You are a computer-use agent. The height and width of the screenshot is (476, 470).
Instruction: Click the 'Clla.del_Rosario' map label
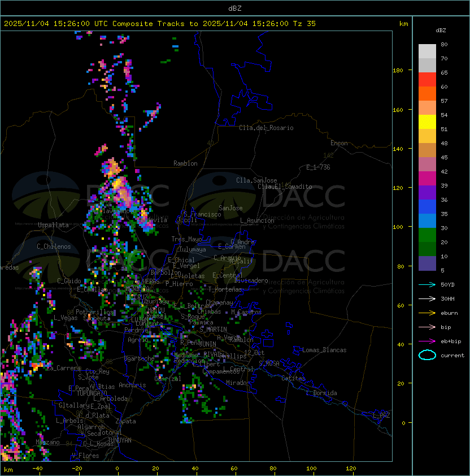click(x=266, y=128)
